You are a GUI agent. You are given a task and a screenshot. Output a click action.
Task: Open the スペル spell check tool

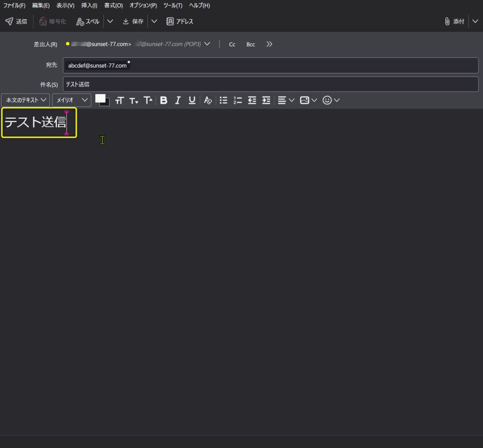(88, 22)
